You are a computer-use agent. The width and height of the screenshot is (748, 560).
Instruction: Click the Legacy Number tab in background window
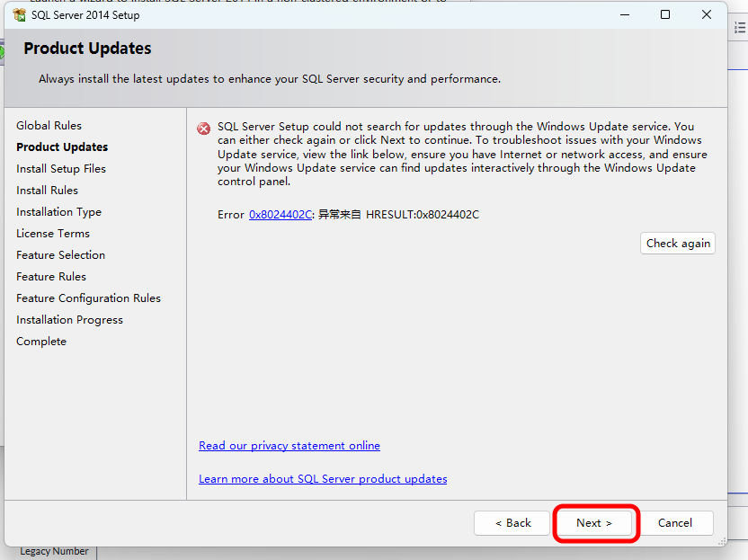54,551
